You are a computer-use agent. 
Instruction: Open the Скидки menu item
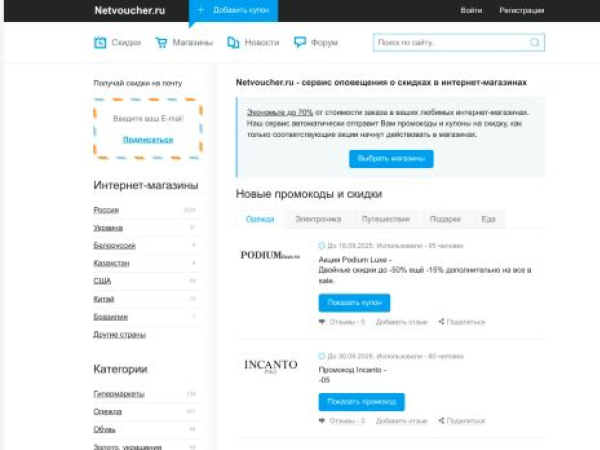coord(126,42)
